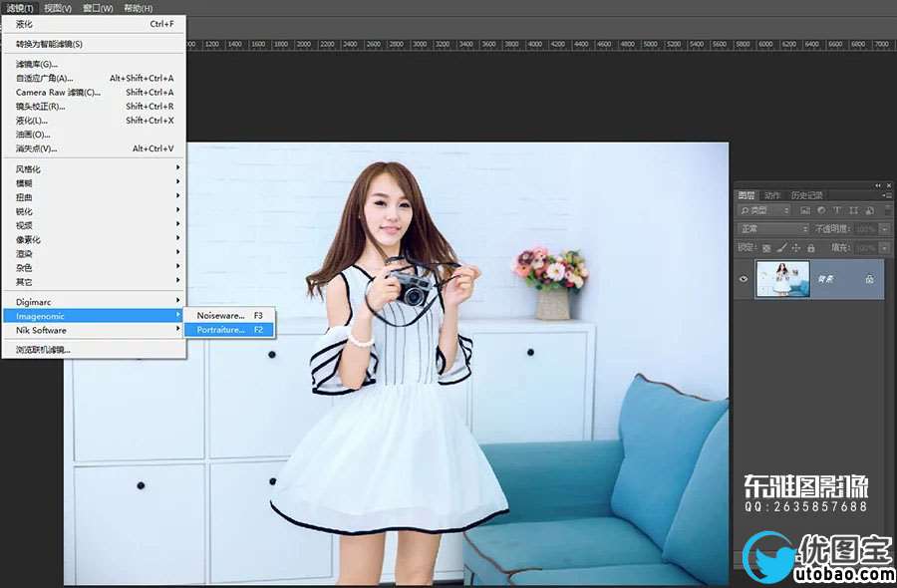This screenshot has height=588, width=897.
Task: Switch to the 图层 tab
Action: 747,195
